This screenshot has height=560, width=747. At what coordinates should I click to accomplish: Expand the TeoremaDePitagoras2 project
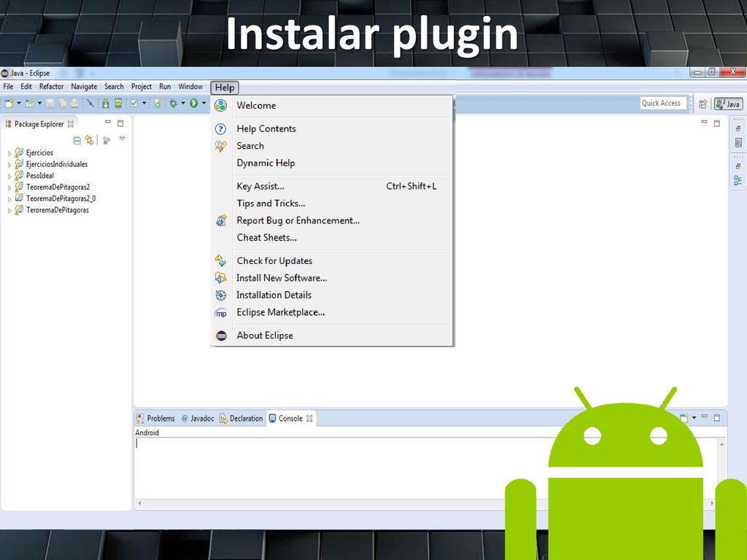(x=9, y=187)
